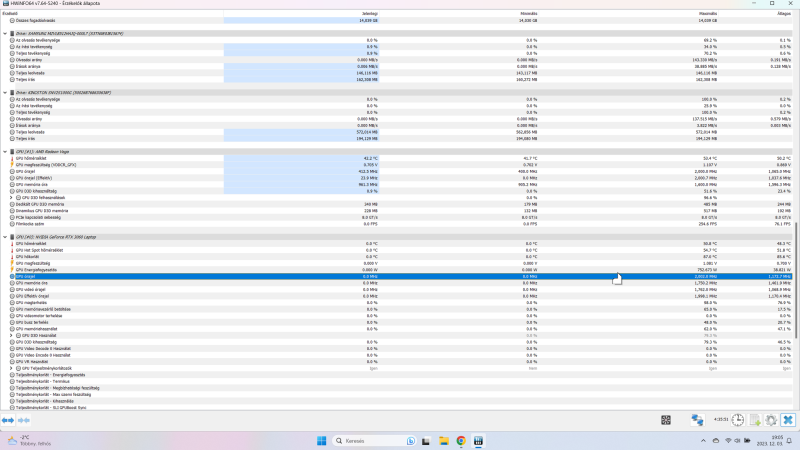Open File Explorer from the taskbar
The image size is (800, 450).
tap(443, 441)
